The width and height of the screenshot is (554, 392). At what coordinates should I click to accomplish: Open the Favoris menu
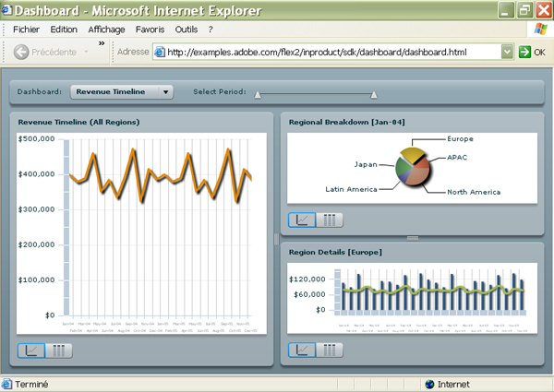coord(151,30)
